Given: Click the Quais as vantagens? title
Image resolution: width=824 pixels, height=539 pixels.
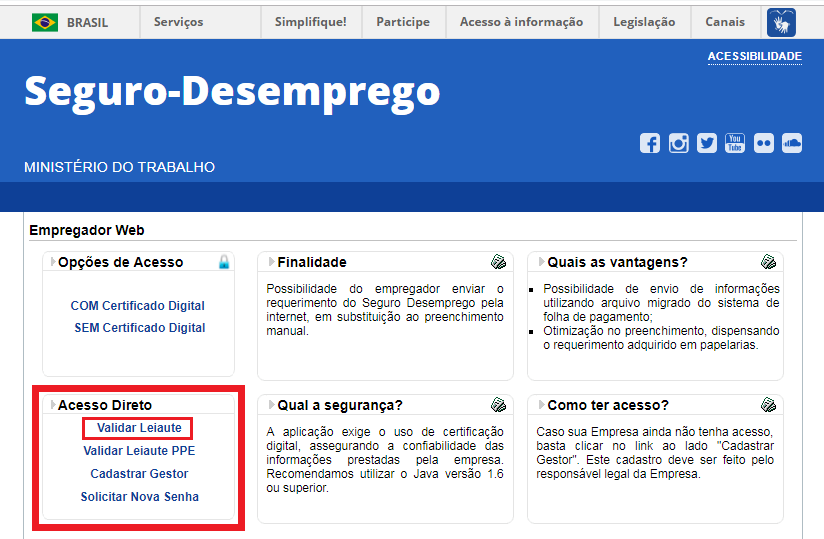Looking at the screenshot, I should pos(617,262).
